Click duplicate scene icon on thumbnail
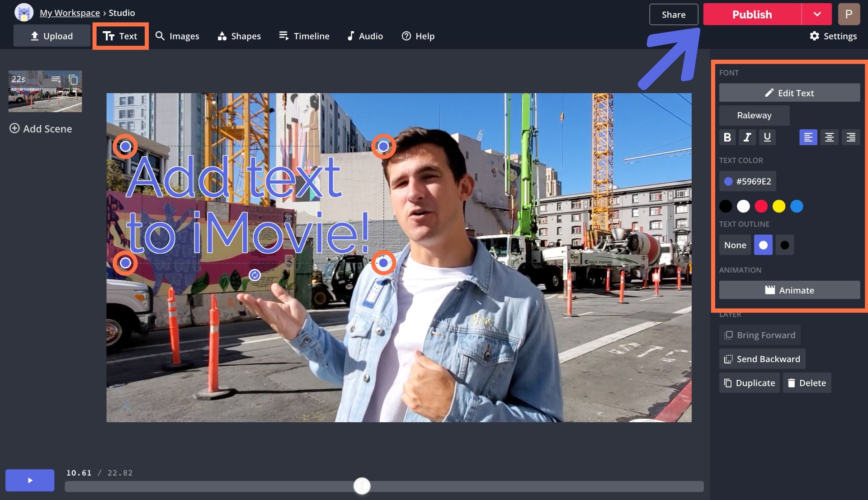868x500 pixels. coord(73,80)
